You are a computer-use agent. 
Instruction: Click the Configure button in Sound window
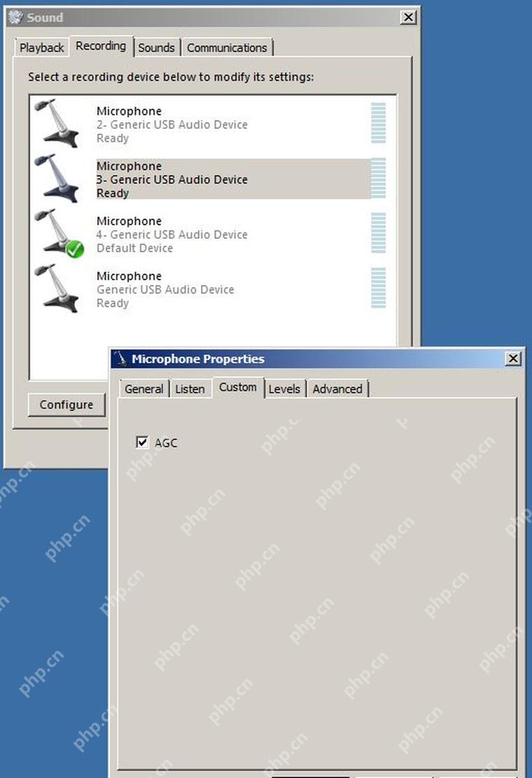click(66, 405)
